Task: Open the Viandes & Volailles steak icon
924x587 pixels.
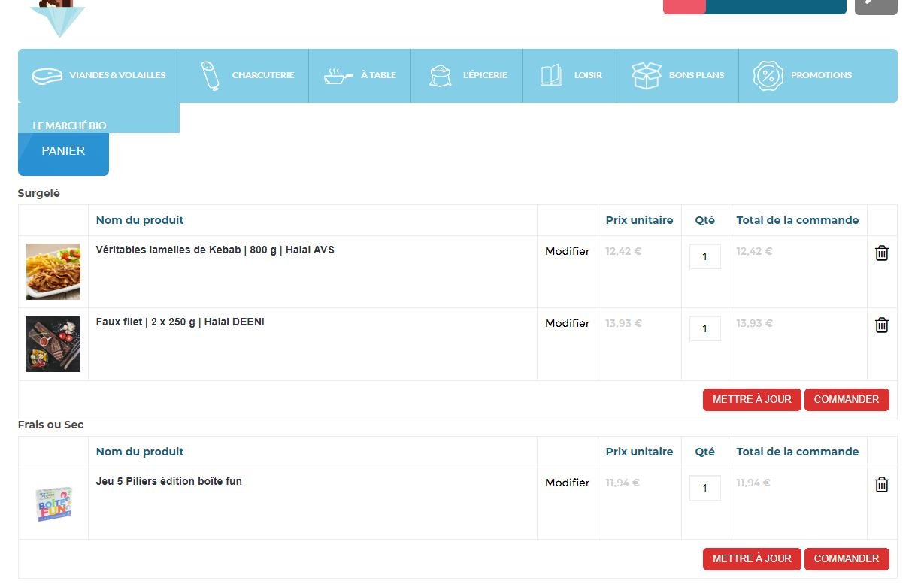Action: pyautogui.click(x=47, y=75)
